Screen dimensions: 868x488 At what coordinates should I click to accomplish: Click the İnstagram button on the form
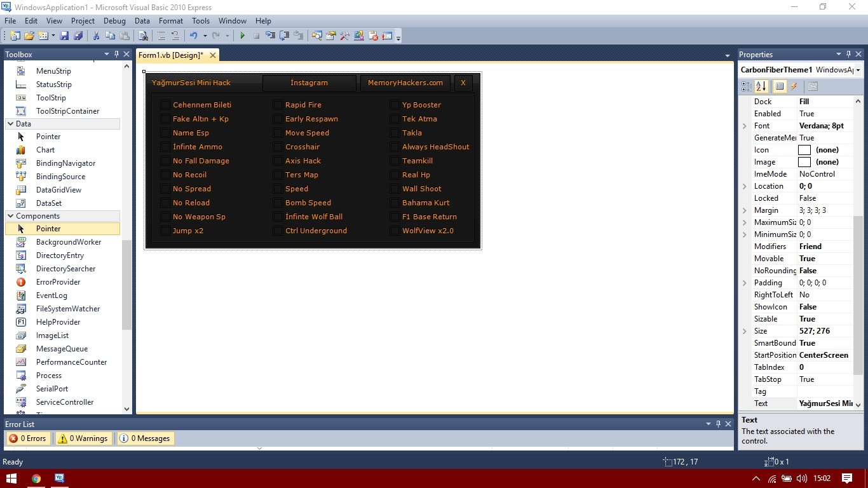click(309, 83)
